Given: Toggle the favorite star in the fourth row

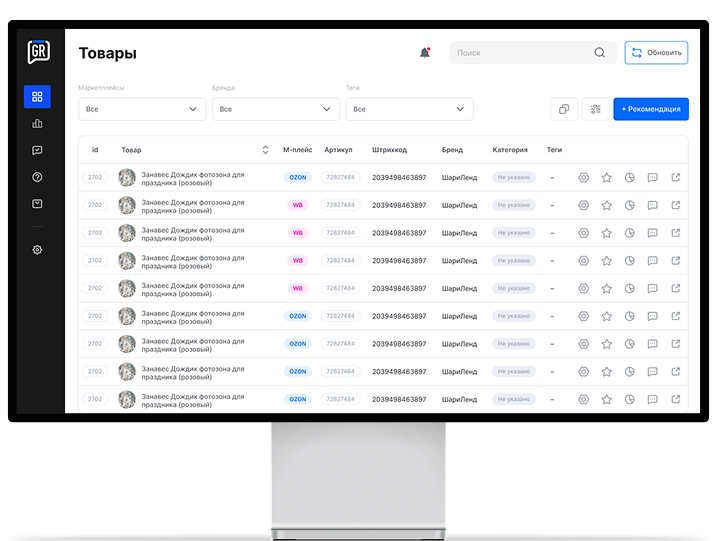Looking at the screenshot, I should pos(606,261).
